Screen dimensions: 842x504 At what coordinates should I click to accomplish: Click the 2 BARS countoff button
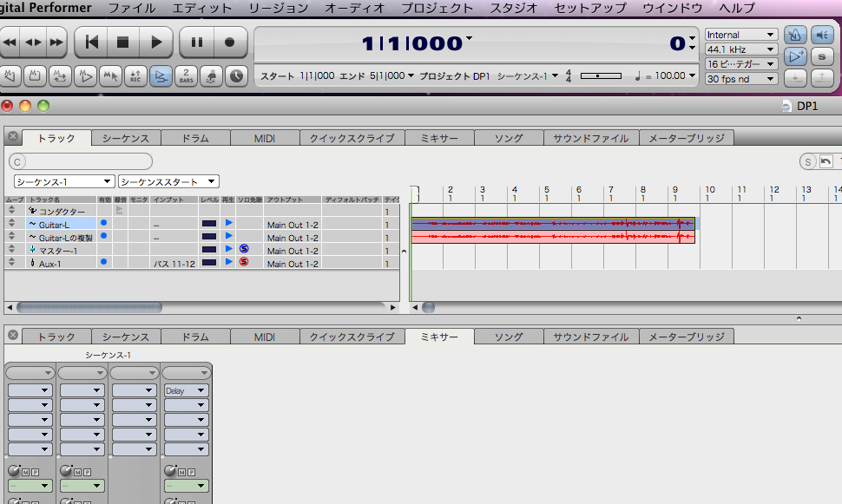coord(186,76)
